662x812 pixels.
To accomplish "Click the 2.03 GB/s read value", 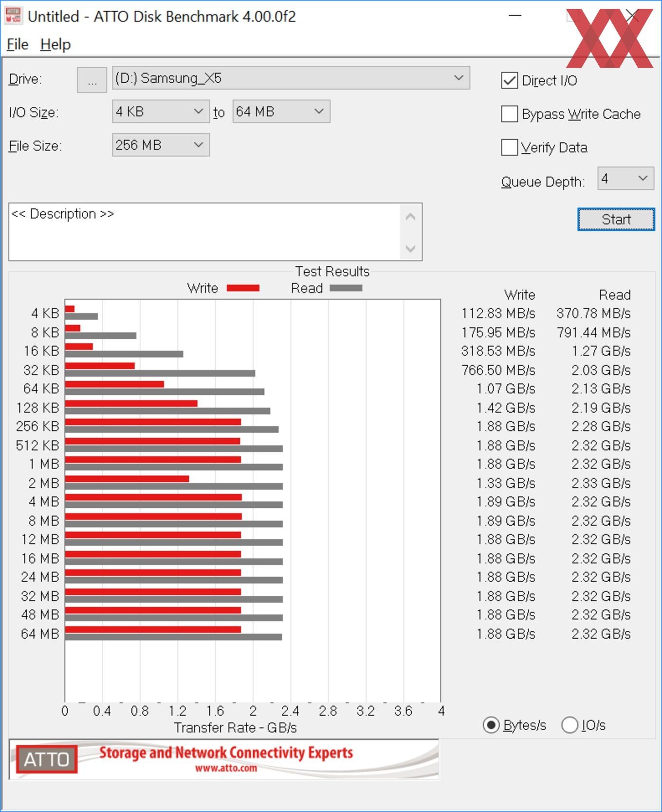I will coord(601,370).
